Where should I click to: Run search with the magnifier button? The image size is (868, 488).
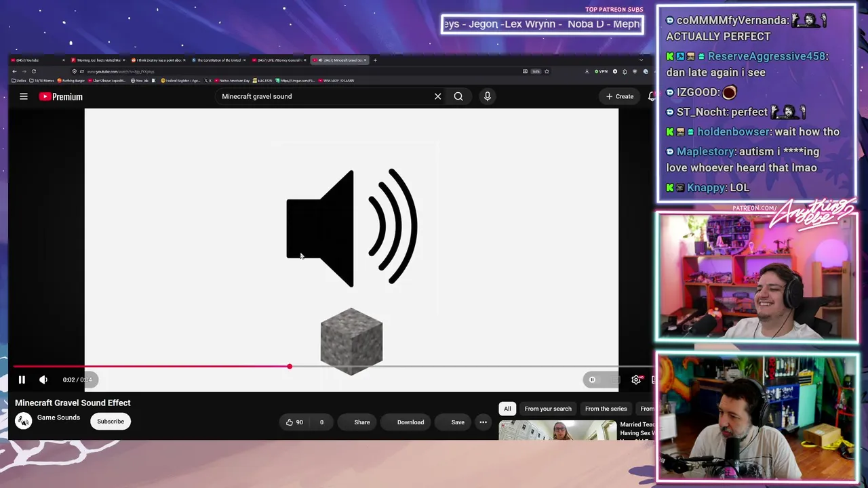point(458,97)
